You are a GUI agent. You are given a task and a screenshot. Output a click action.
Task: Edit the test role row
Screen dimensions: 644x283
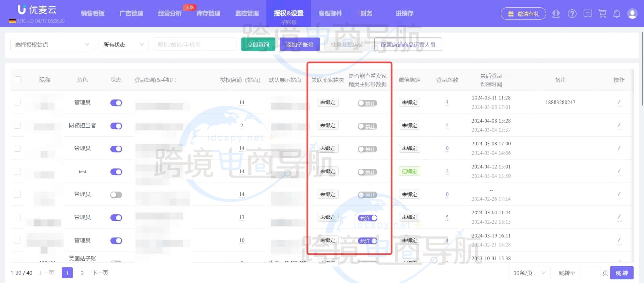point(619,171)
